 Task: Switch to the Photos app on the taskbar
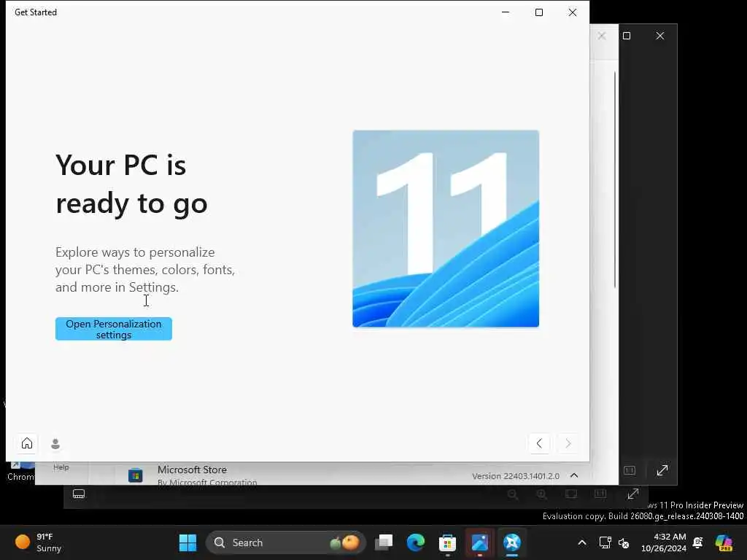click(x=480, y=542)
